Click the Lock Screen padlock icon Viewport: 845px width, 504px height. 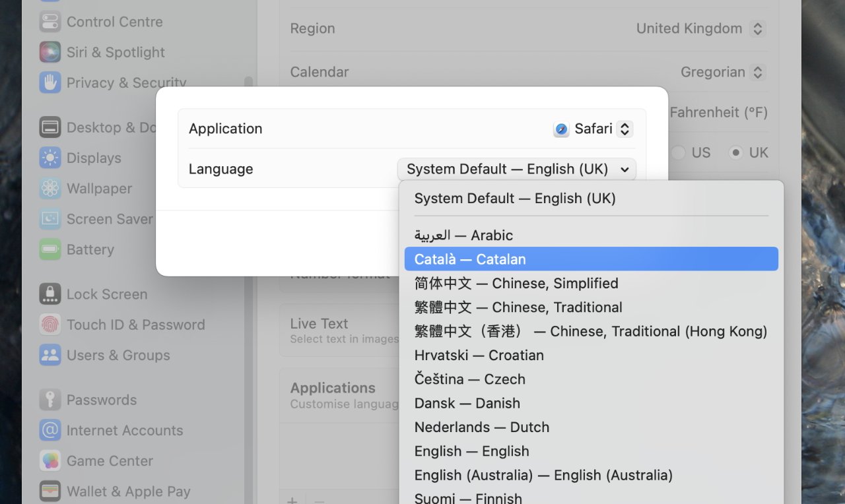click(x=50, y=294)
